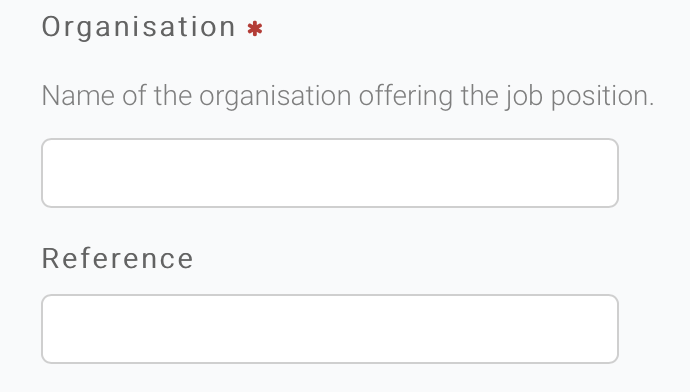Place cursor in box under organisation description
The width and height of the screenshot is (690, 392).
(x=330, y=173)
